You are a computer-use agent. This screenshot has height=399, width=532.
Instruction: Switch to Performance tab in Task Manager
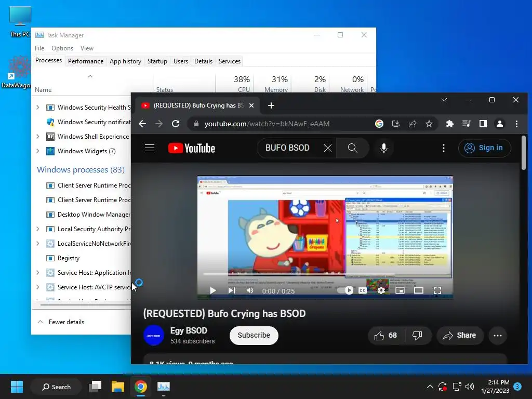click(x=86, y=61)
